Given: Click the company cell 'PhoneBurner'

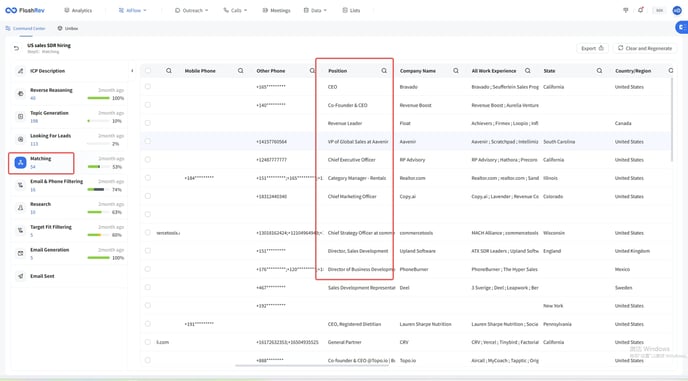Looking at the screenshot, I should [414, 270].
